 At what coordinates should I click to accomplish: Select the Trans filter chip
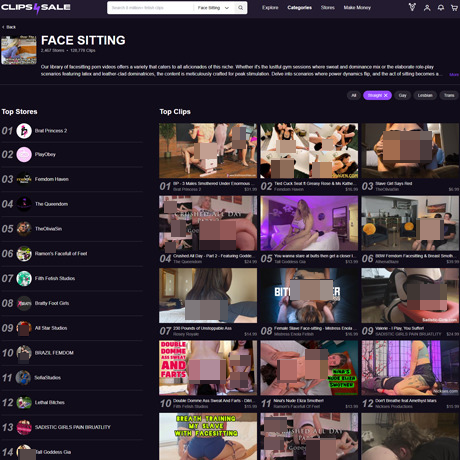tap(449, 95)
